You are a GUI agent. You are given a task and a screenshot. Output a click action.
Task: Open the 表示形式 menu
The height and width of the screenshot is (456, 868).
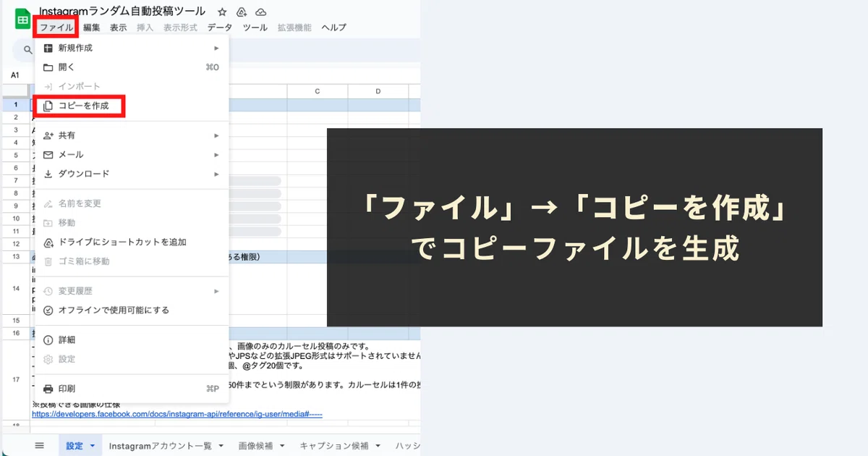click(x=180, y=28)
